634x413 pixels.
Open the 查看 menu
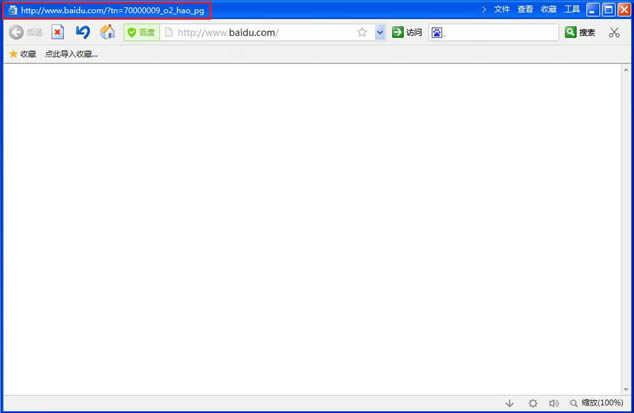click(x=525, y=9)
